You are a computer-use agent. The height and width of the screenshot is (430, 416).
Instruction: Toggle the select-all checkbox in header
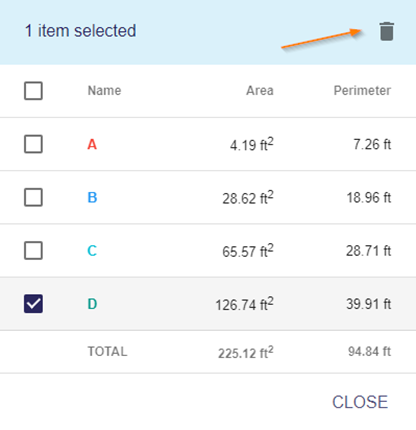[33, 91]
